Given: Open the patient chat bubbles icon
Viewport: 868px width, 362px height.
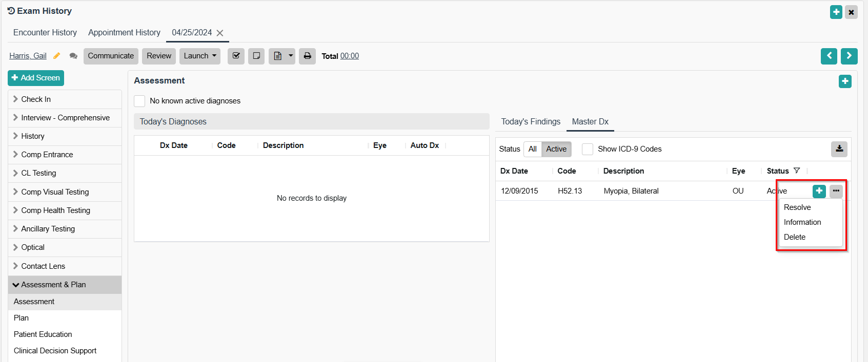Looking at the screenshot, I should (73, 56).
